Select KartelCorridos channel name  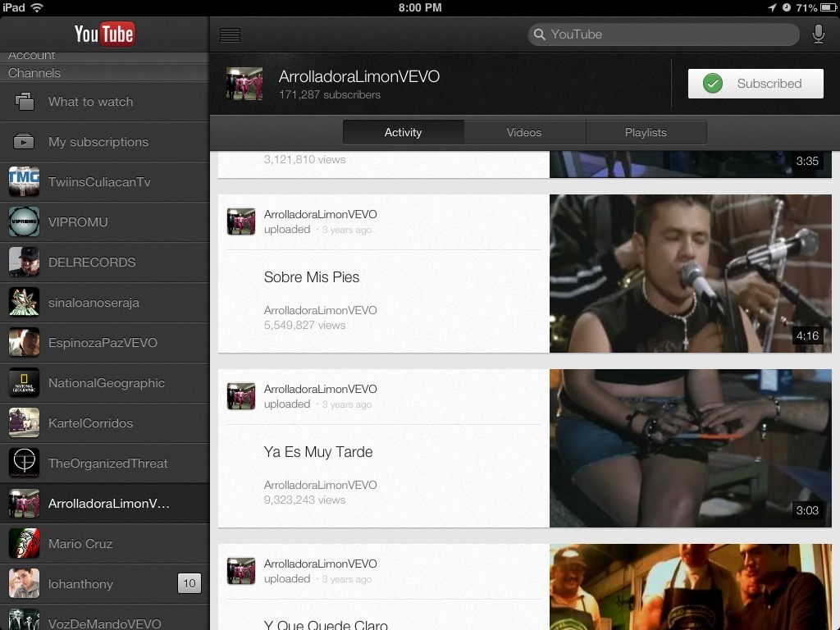(90, 422)
